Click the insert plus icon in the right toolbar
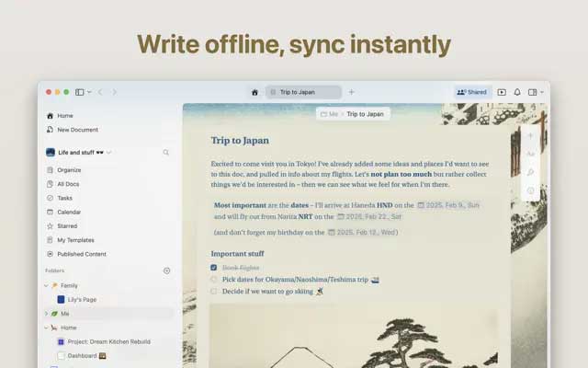Viewport: 588px width, 368px height. pos(530,135)
